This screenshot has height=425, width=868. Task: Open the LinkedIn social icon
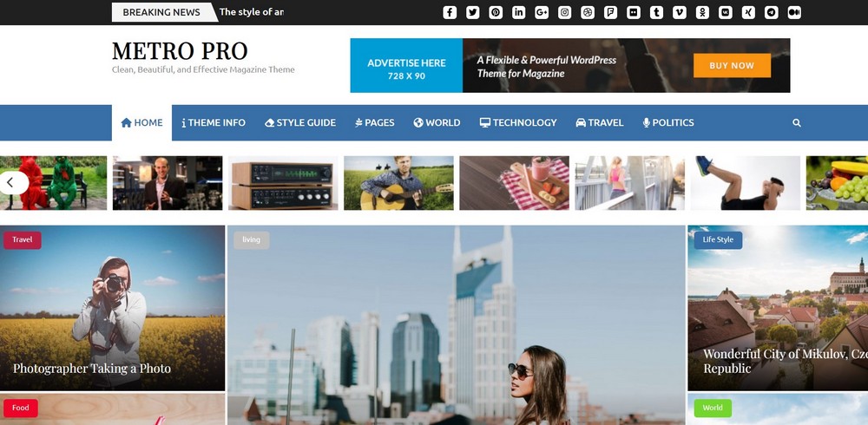point(519,12)
